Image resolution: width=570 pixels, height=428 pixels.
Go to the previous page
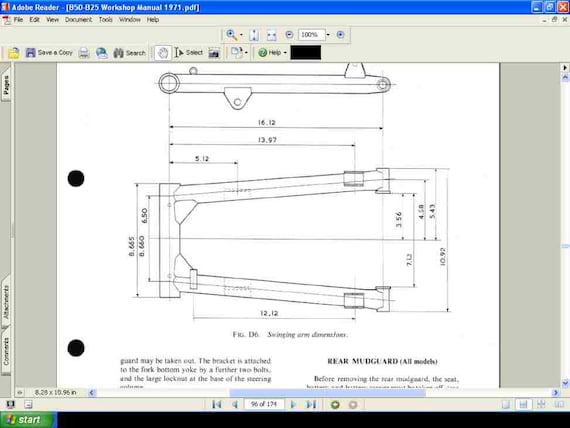(235, 404)
